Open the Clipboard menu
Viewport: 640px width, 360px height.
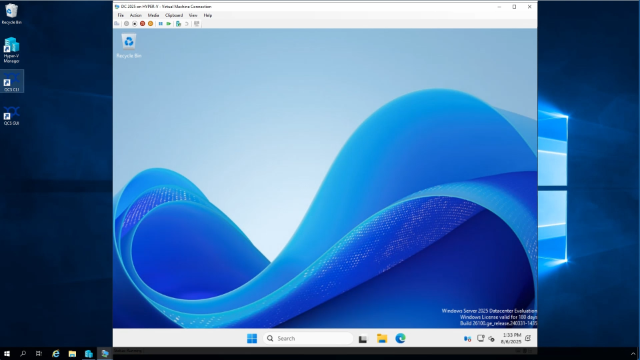tap(174, 15)
